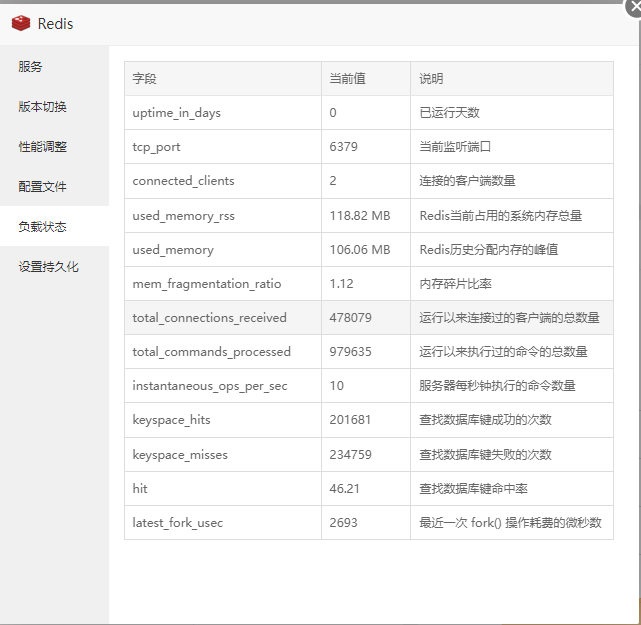
Task: Select the 配置文件 tab
Action: click(x=54, y=186)
